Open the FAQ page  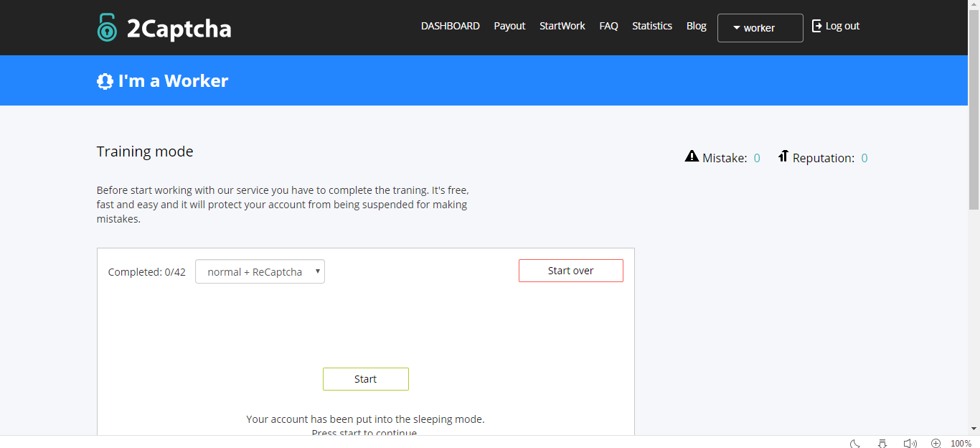coord(608,26)
